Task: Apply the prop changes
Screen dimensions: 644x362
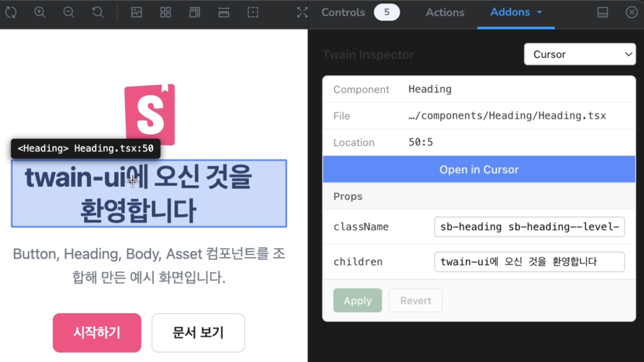Action: click(357, 300)
